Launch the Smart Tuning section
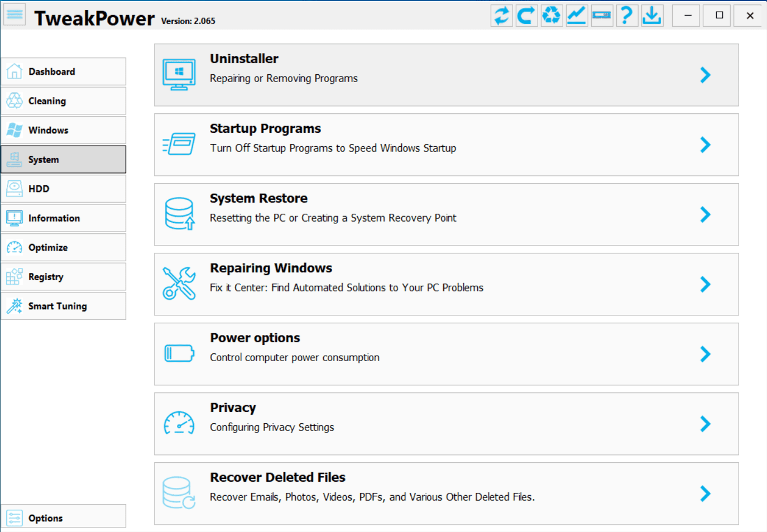The height and width of the screenshot is (532, 767). coord(64,306)
